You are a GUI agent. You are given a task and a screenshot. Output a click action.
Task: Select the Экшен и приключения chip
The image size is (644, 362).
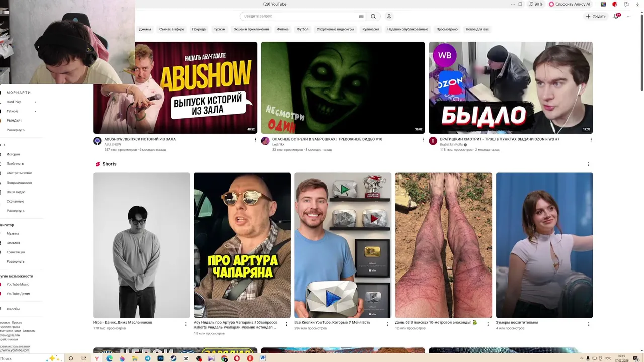(251, 29)
